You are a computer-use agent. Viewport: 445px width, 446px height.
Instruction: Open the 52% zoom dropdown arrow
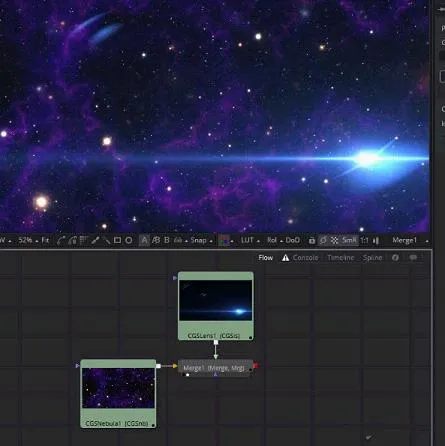(37, 241)
